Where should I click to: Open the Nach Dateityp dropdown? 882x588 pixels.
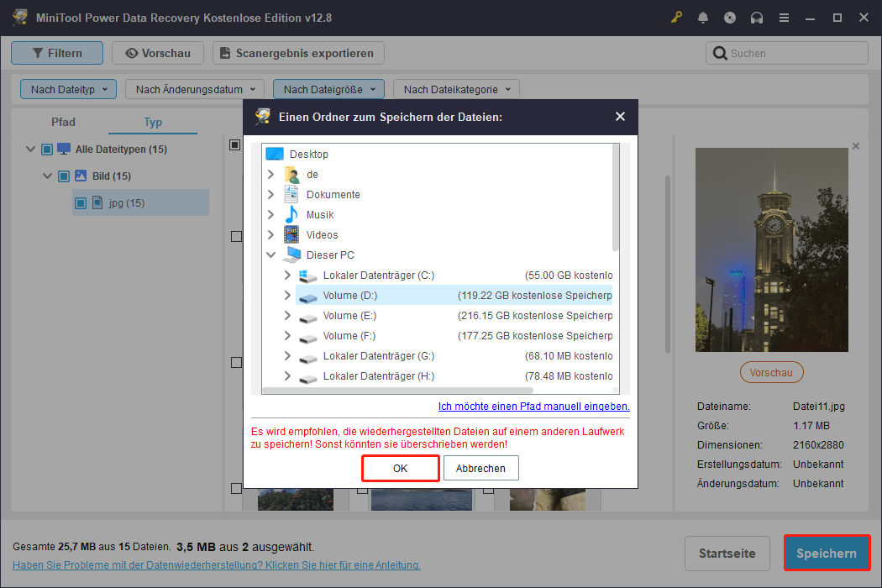click(67, 88)
